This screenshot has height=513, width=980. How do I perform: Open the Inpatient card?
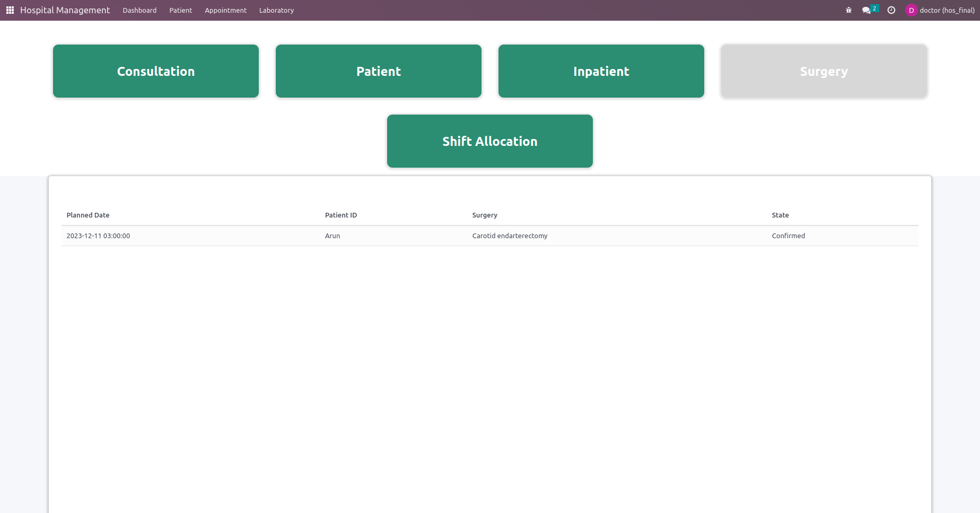[x=601, y=71]
